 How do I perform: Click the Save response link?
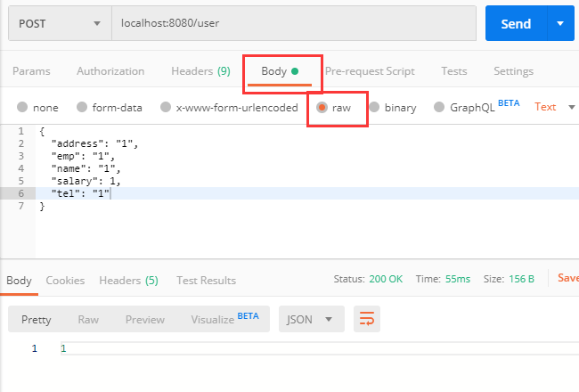coord(568,278)
